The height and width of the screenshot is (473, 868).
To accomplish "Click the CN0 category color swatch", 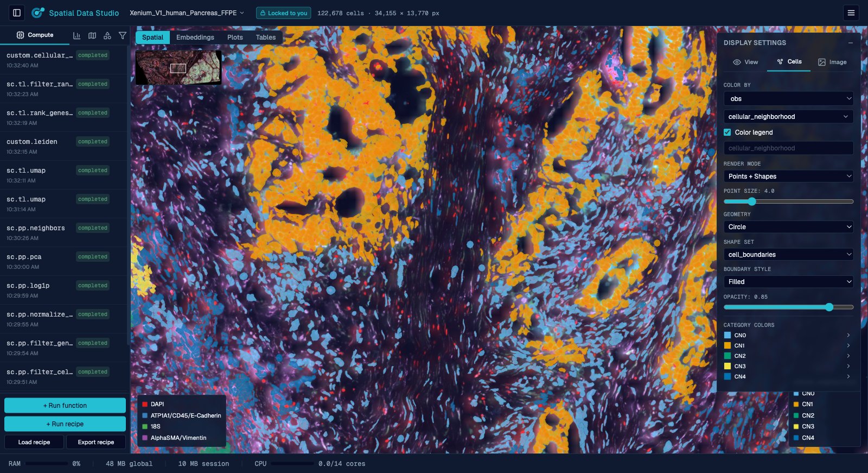I will [x=727, y=335].
